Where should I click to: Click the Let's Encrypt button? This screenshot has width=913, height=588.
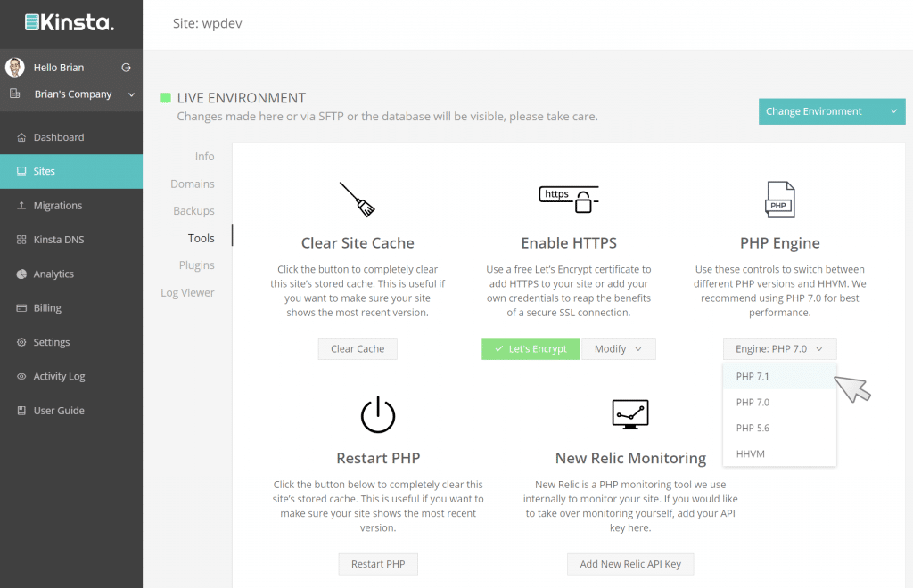[x=531, y=349]
